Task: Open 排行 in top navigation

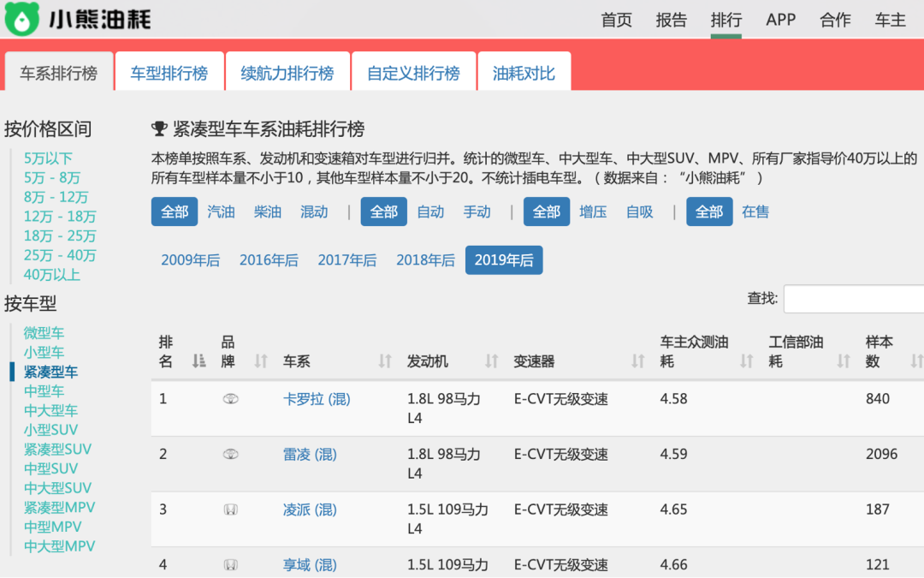Action: pyautogui.click(x=726, y=20)
